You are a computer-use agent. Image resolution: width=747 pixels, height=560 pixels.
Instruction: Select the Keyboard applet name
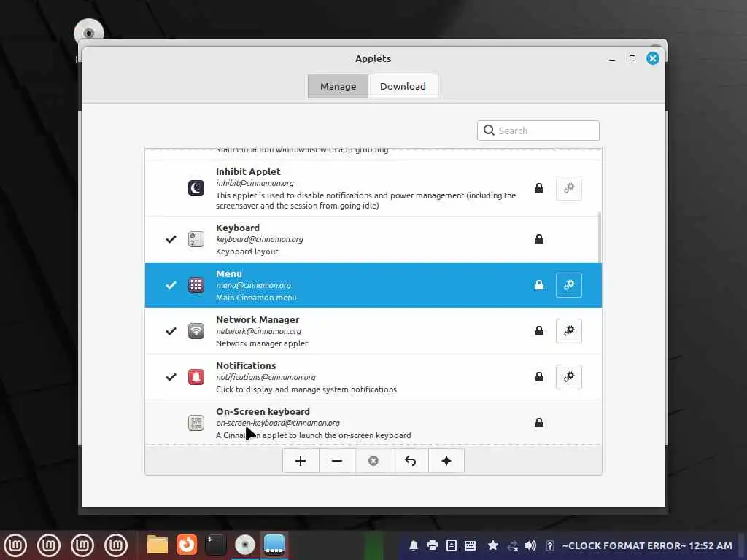[x=238, y=227]
